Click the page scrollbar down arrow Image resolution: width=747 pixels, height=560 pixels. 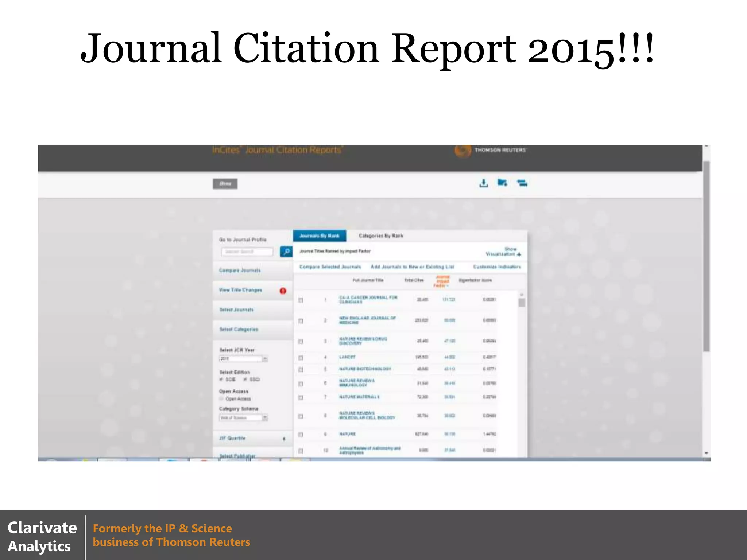[706, 453]
